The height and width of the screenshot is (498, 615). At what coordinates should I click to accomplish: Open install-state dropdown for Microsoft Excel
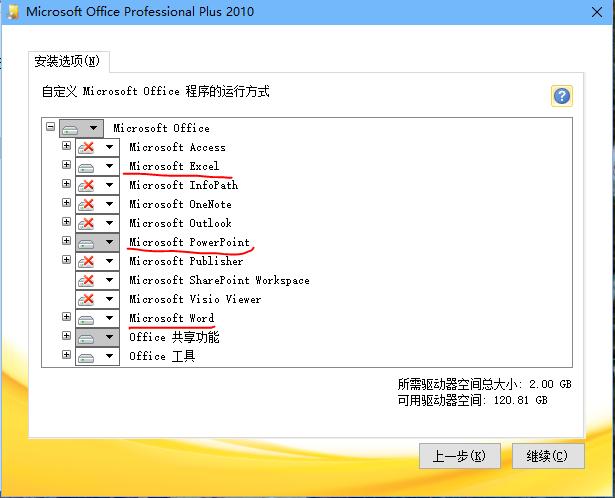[x=98, y=167]
